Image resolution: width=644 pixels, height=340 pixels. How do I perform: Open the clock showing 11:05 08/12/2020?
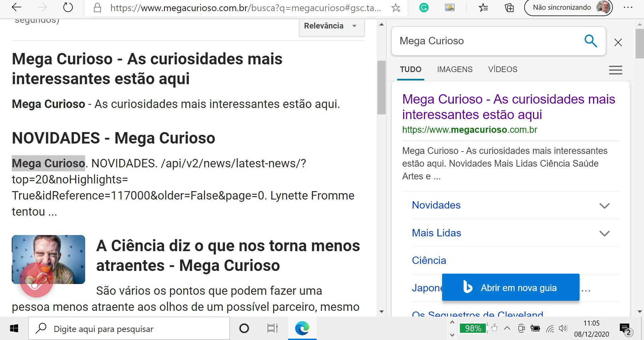point(591,329)
